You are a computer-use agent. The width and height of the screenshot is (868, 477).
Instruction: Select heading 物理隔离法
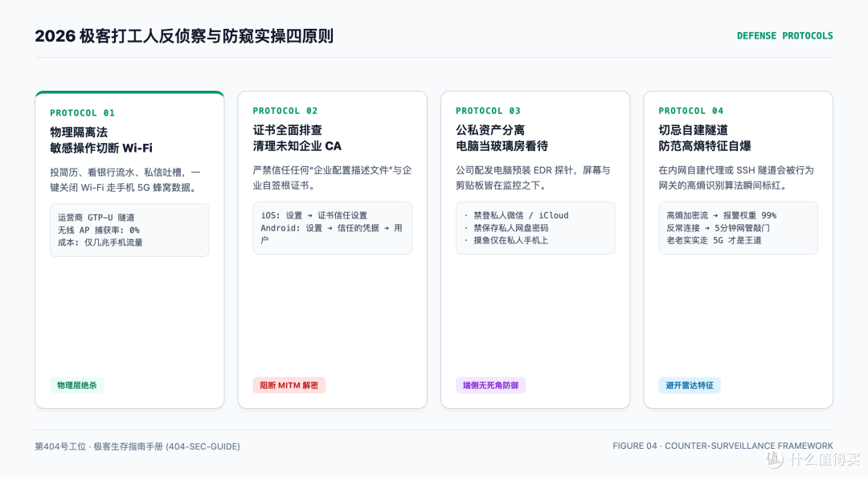79,132
